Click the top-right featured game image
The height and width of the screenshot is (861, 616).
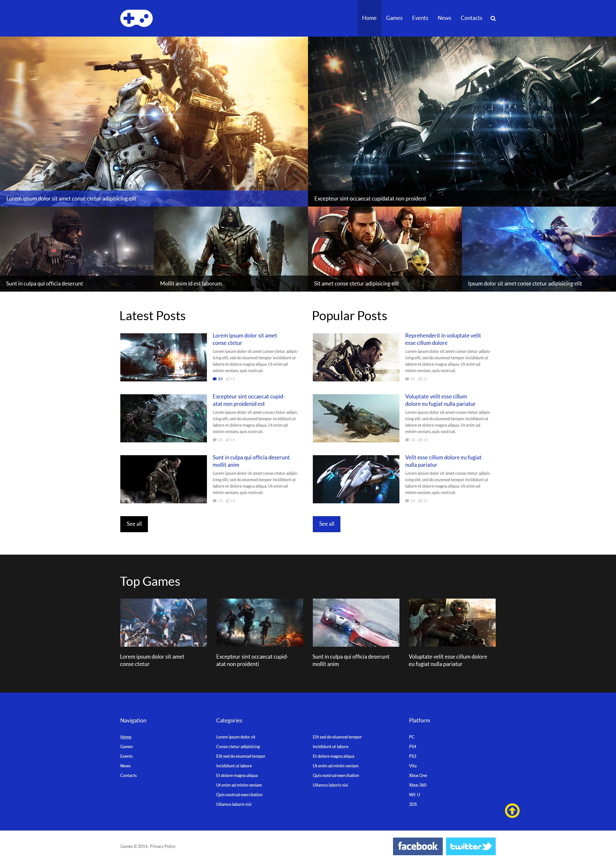click(462, 121)
